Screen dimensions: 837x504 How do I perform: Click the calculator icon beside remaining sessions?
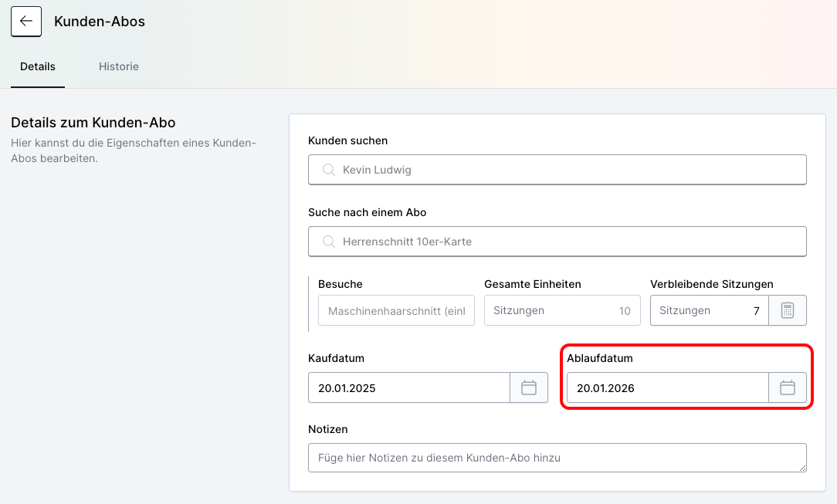(x=788, y=310)
